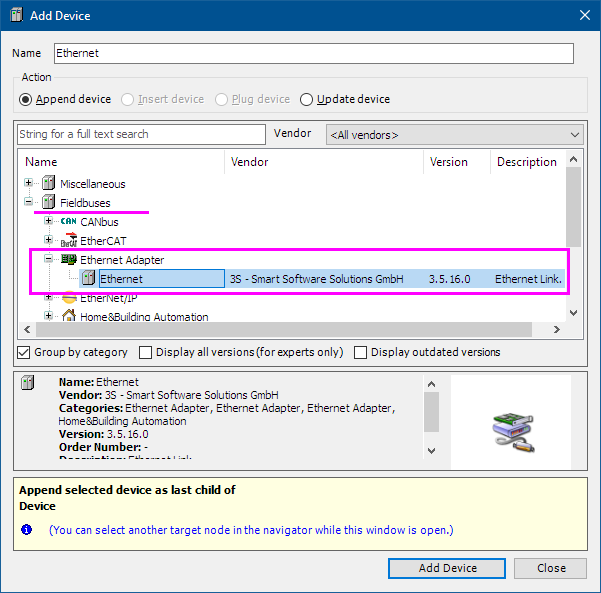Click the network adapter preview image
601x593 pixels.
click(x=513, y=433)
